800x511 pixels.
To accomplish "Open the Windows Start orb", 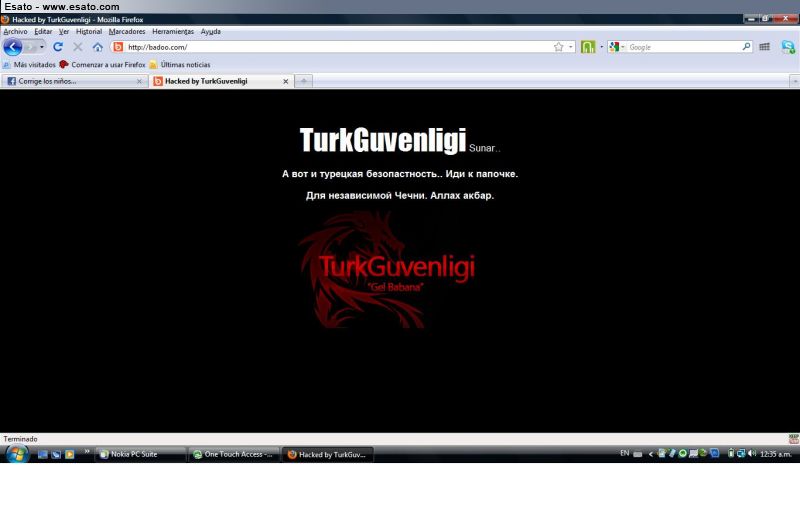I will pos(17,453).
